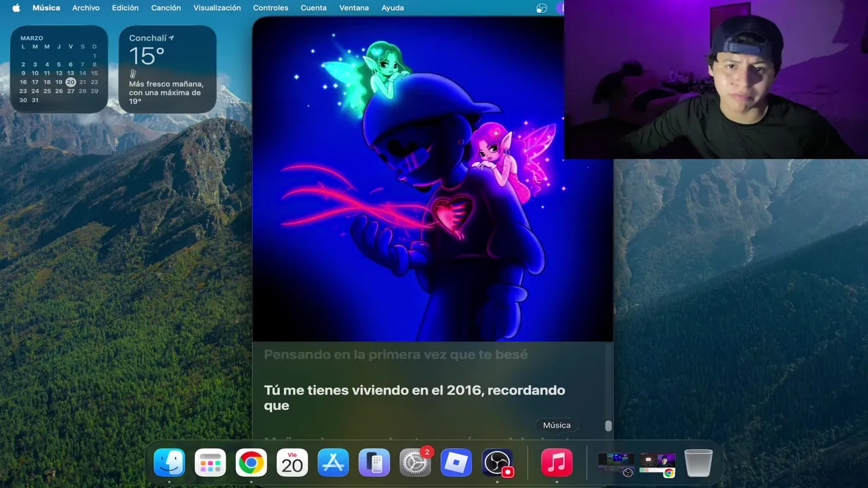Open the Apple menu
Screen dimensions: 868x488
pyautogui.click(x=16, y=8)
